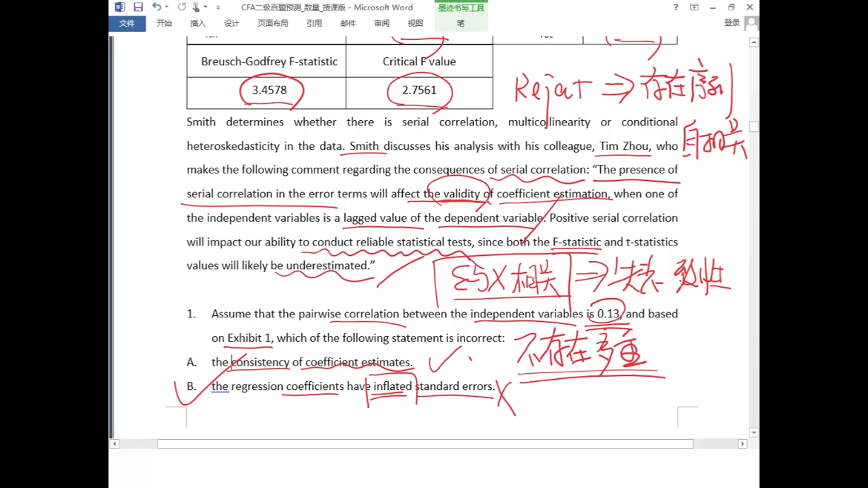The width and height of the screenshot is (868, 488).
Task: Click the word 'multicollinearity' in the paragraph
Action: click(549, 122)
